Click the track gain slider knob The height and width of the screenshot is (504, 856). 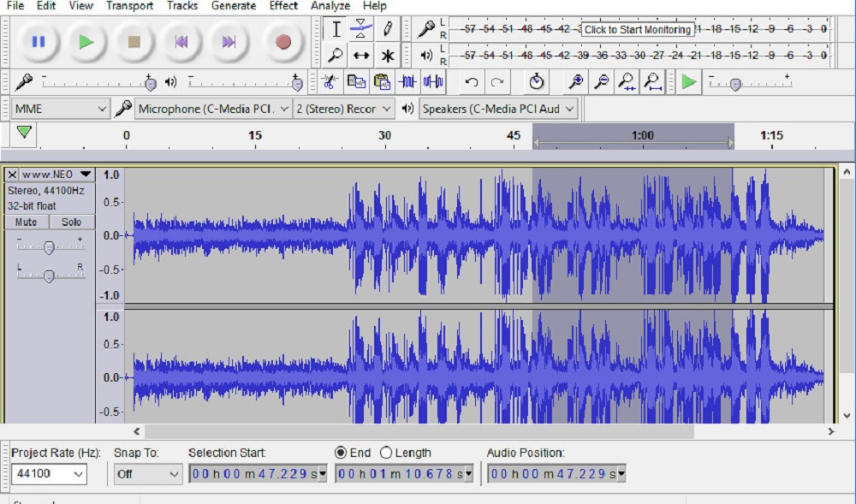point(49,247)
